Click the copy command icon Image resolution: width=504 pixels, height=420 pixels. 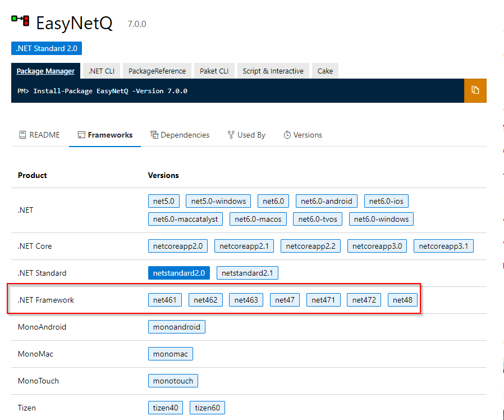coord(475,90)
